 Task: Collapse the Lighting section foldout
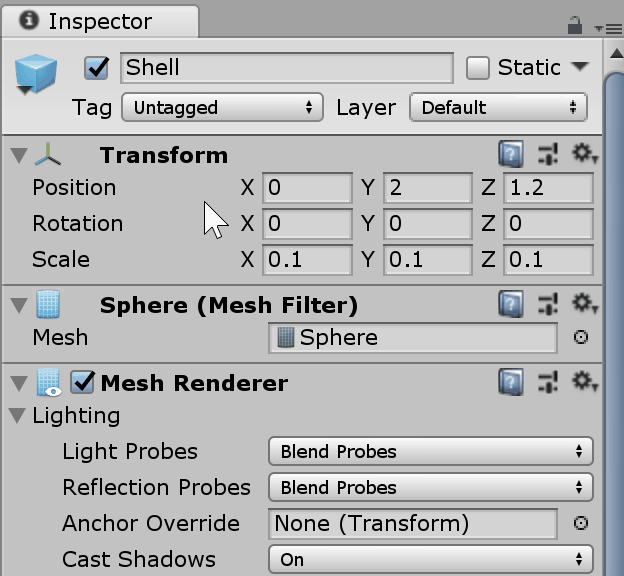point(17,416)
